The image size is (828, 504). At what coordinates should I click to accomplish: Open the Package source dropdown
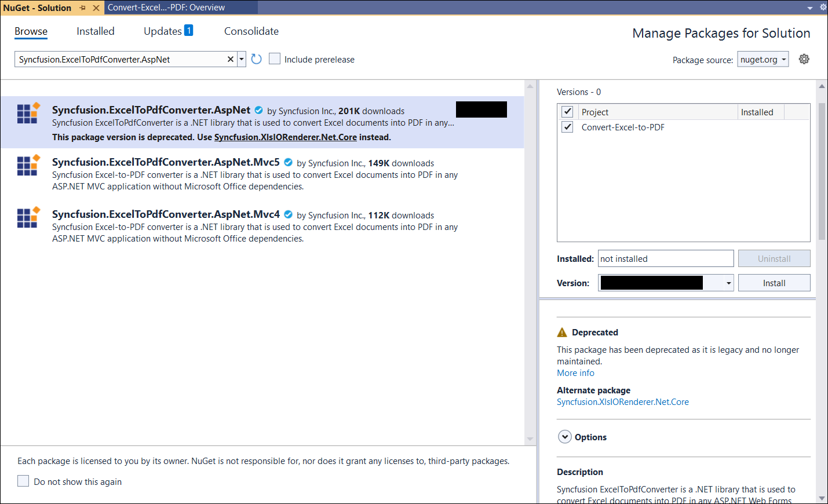click(763, 60)
